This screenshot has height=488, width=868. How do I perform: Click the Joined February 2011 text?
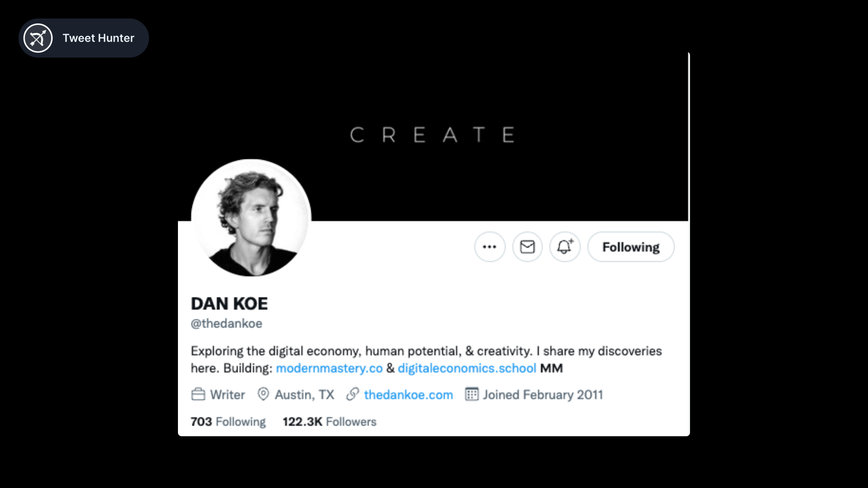tap(543, 395)
